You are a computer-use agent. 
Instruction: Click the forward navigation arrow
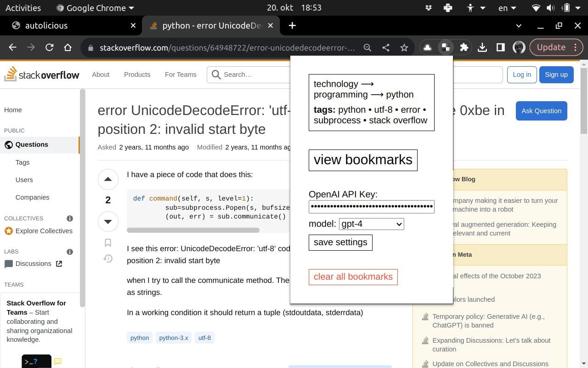click(x=31, y=47)
